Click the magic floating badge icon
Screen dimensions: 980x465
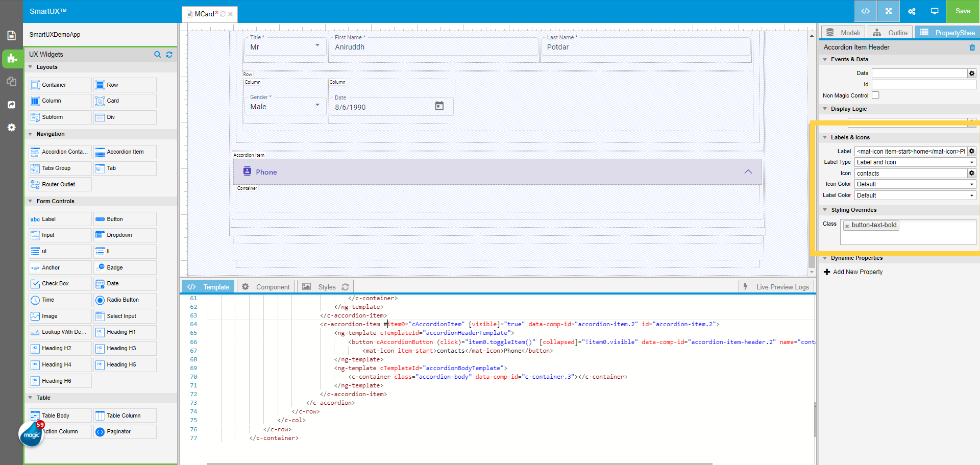click(x=31, y=434)
